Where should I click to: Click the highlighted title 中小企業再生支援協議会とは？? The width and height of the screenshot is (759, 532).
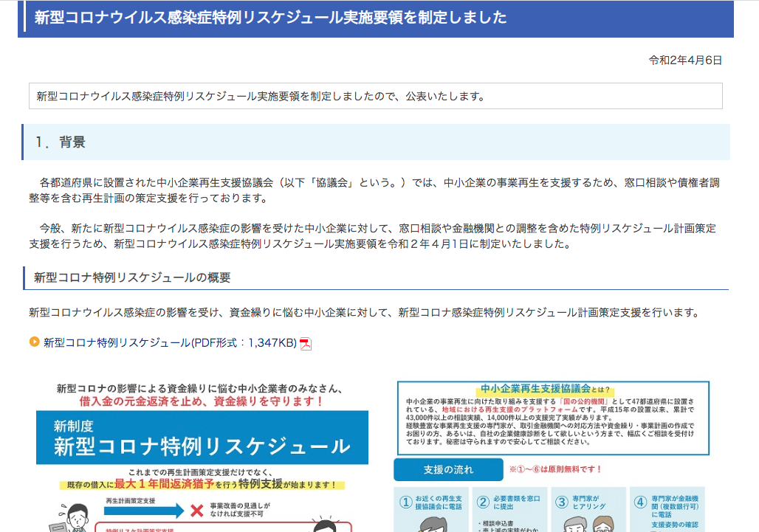pos(545,389)
